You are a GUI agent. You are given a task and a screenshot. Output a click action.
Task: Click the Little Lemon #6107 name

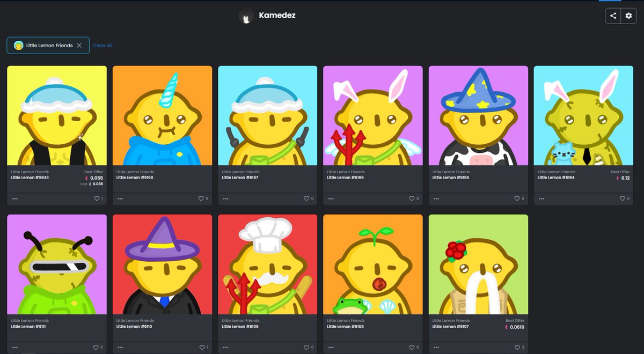[451, 326]
